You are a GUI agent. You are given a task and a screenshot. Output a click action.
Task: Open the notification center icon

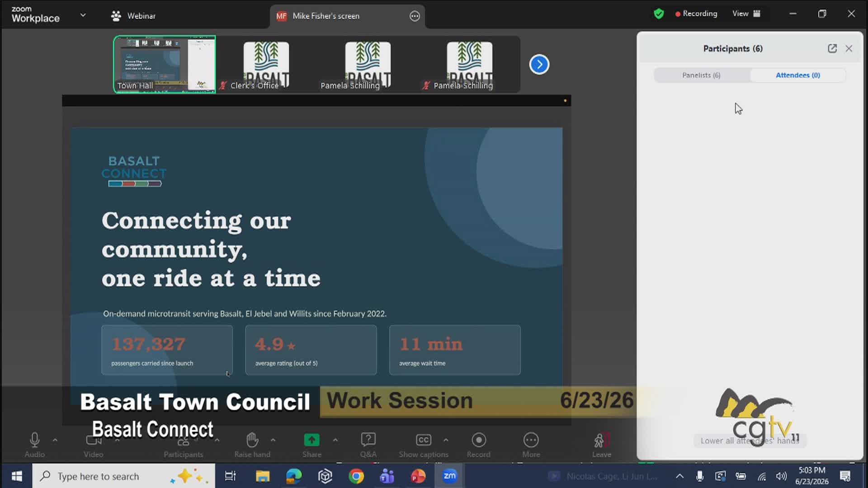click(845, 476)
